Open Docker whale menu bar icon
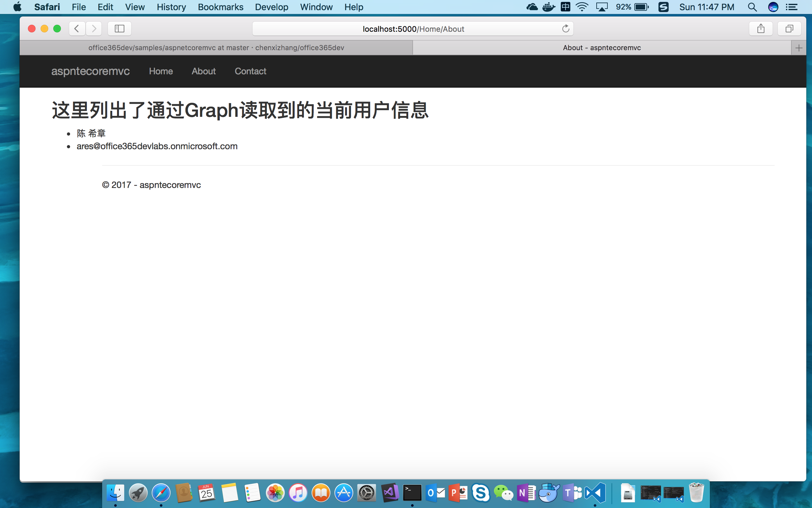The image size is (812, 508). [x=549, y=7]
